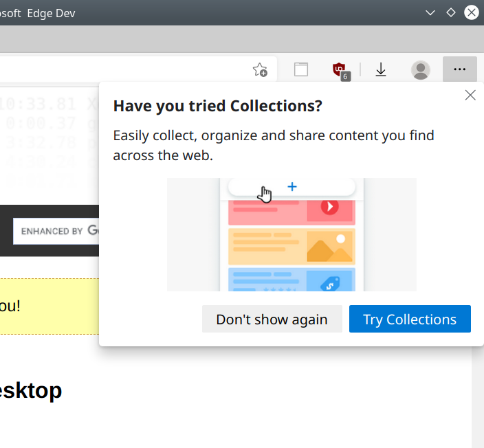Viewport: 484px width, 448px height.
Task: Click the Don't show again button
Action: click(x=272, y=319)
